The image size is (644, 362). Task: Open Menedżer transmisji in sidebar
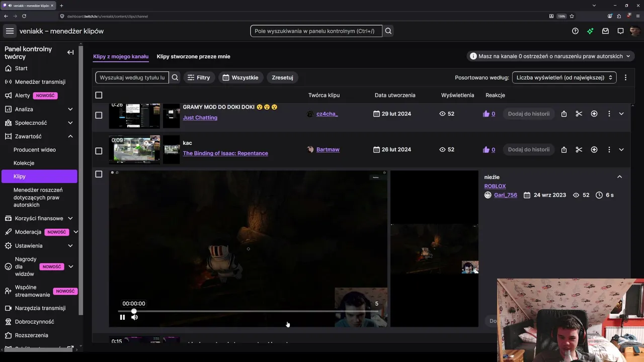[40, 82]
